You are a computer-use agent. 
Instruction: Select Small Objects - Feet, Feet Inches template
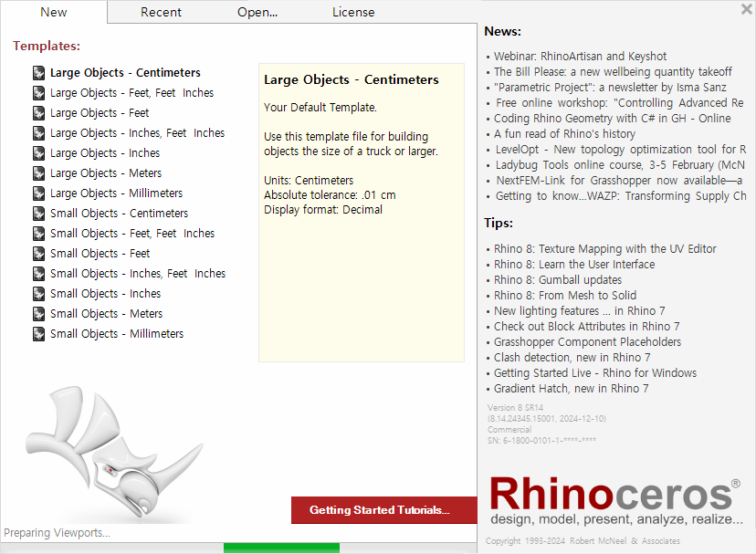coord(132,234)
